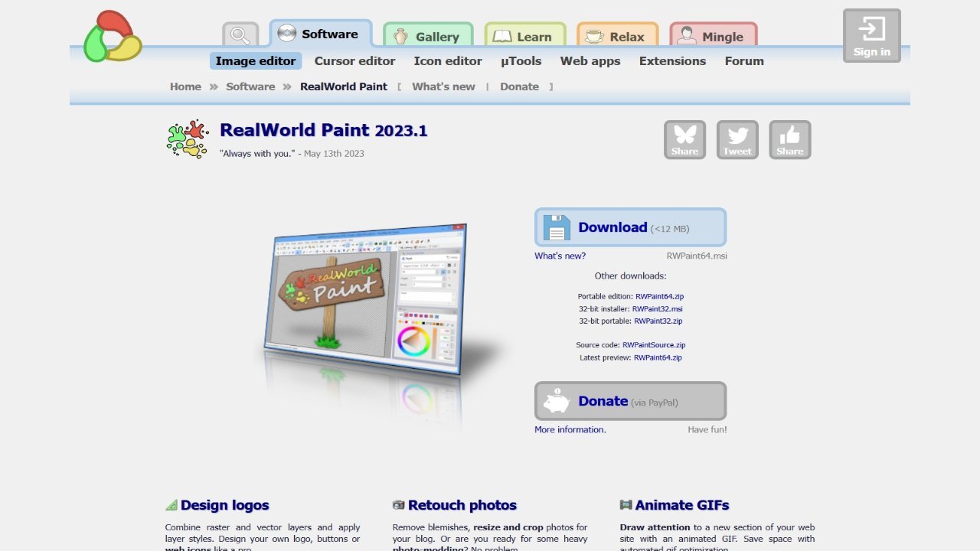Click the Animate GIFs film icon
Screen dimensions: 980x551
click(626, 505)
